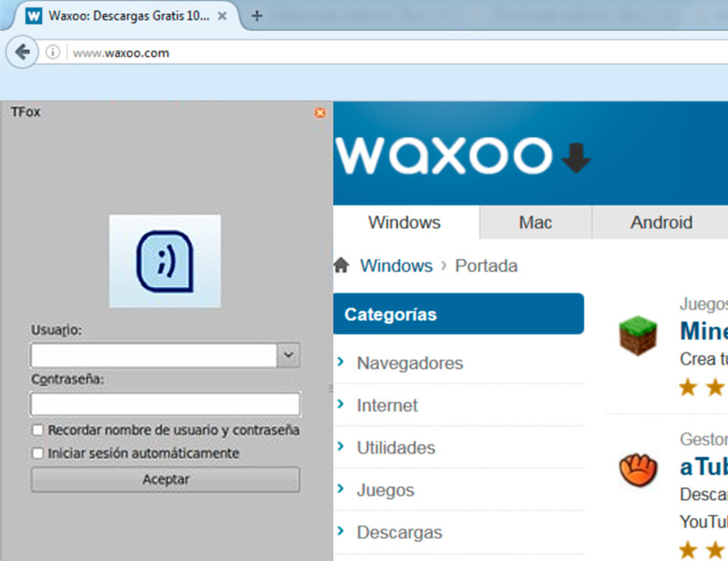Open Windows link in breadcrumb

pos(396,266)
